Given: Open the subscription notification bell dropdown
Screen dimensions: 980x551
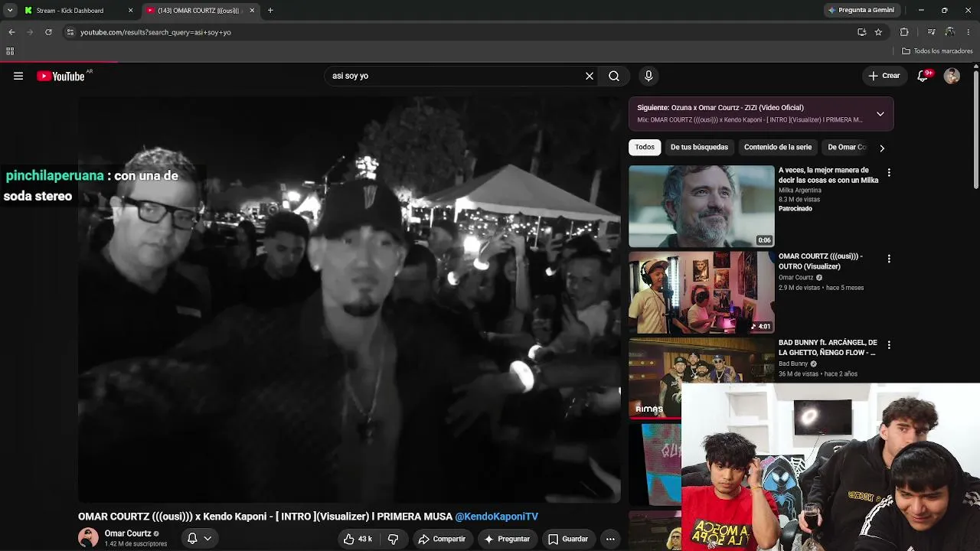Looking at the screenshot, I should tap(199, 539).
